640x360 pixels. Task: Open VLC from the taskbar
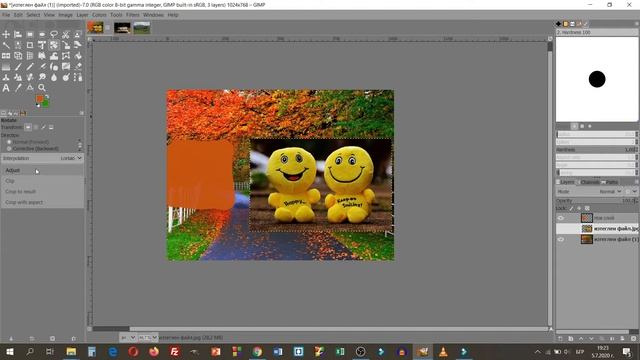pyautogui.click(x=443, y=351)
